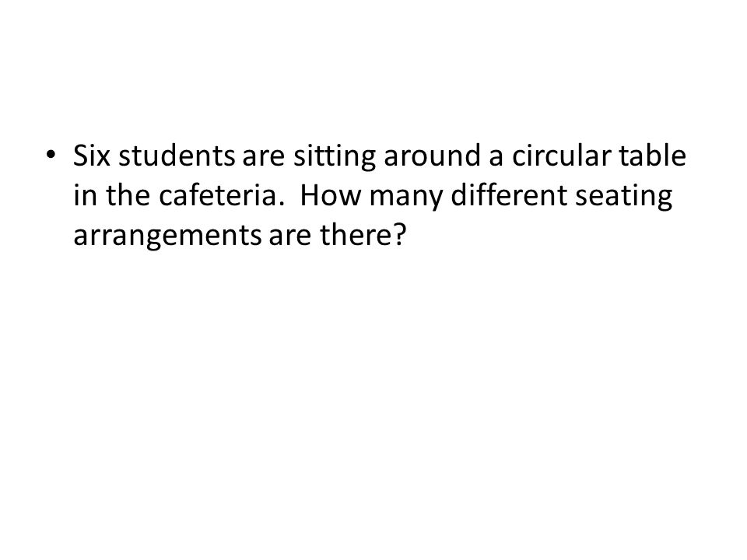Viewport: 747px width, 560px height.
Task: Click the word "there" in the last line
Action: (357, 235)
